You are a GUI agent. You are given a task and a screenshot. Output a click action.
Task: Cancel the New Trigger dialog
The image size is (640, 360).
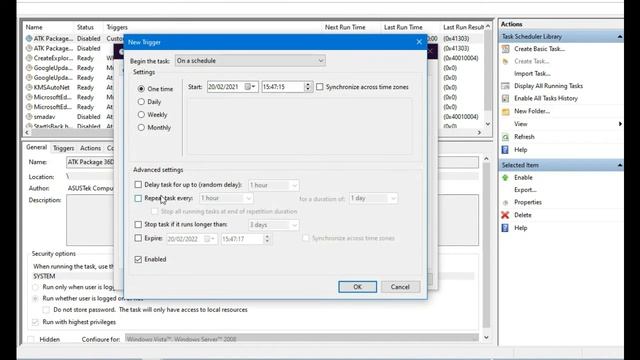coord(400,287)
